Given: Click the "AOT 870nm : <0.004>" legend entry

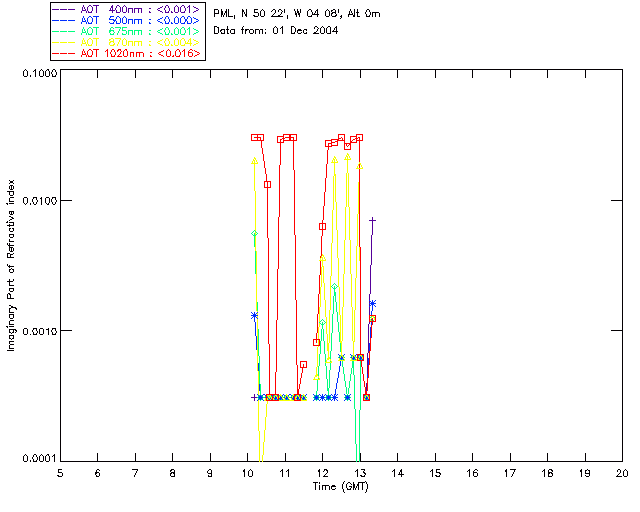Looking at the screenshot, I should point(128,42).
